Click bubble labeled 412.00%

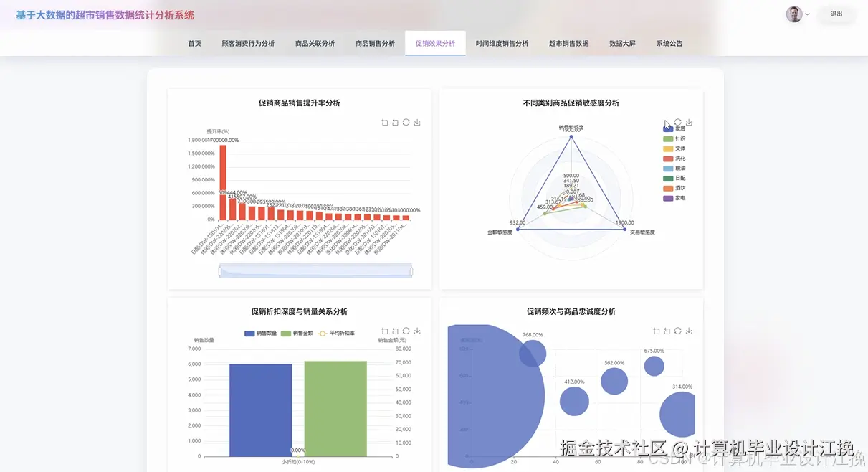pyautogui.click(x=574, y=401)
